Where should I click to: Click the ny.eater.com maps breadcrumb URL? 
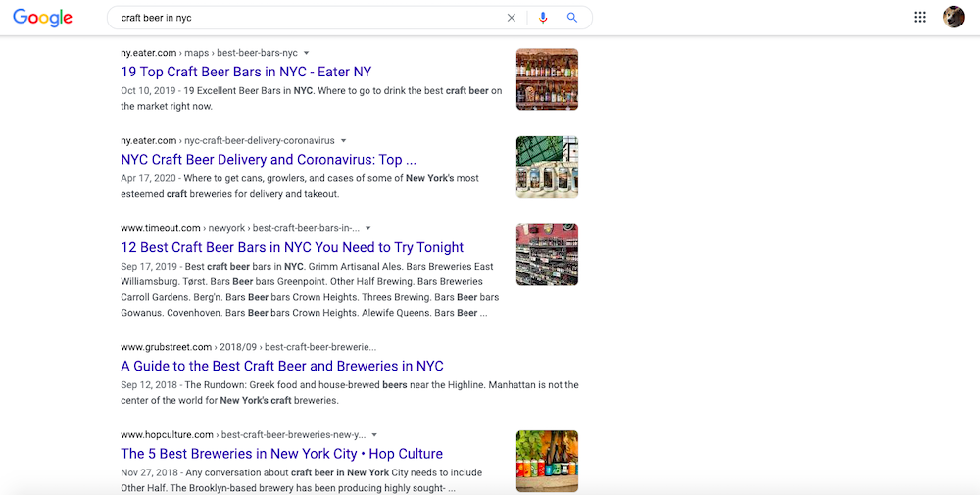click(210, 53)
